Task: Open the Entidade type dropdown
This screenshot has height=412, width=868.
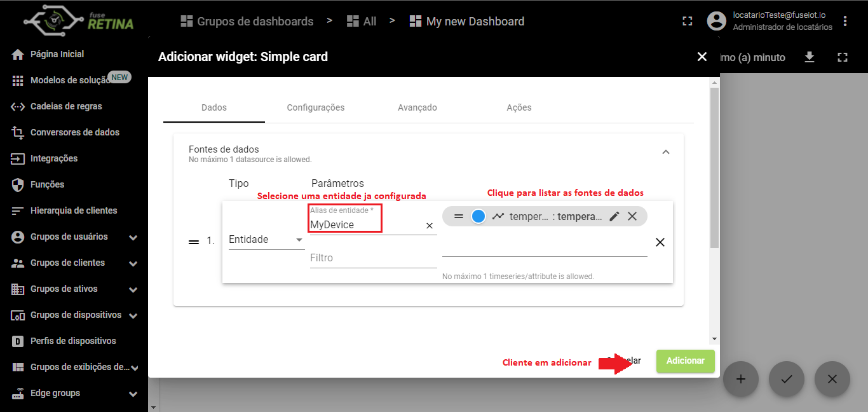Action: (x=266, y=240)
